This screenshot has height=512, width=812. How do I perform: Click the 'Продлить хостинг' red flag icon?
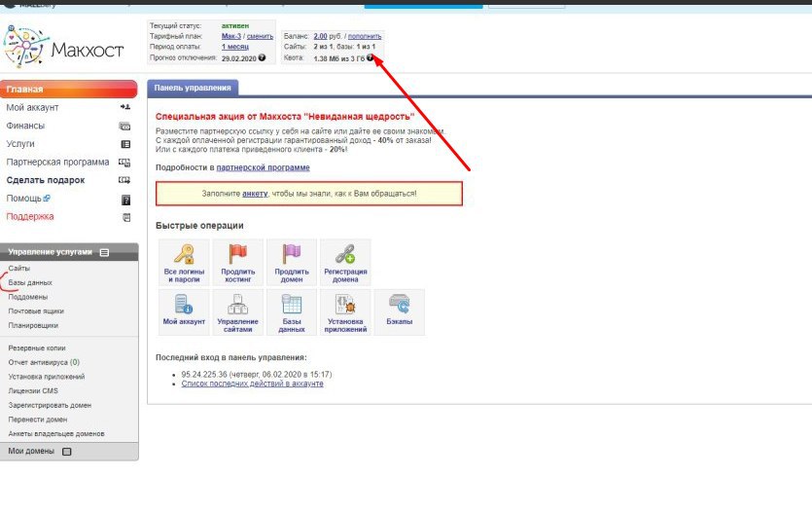point(237,262)
